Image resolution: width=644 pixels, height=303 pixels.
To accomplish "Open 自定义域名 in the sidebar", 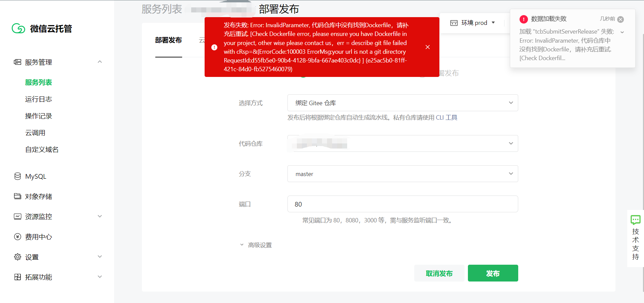I will (42, 149).
